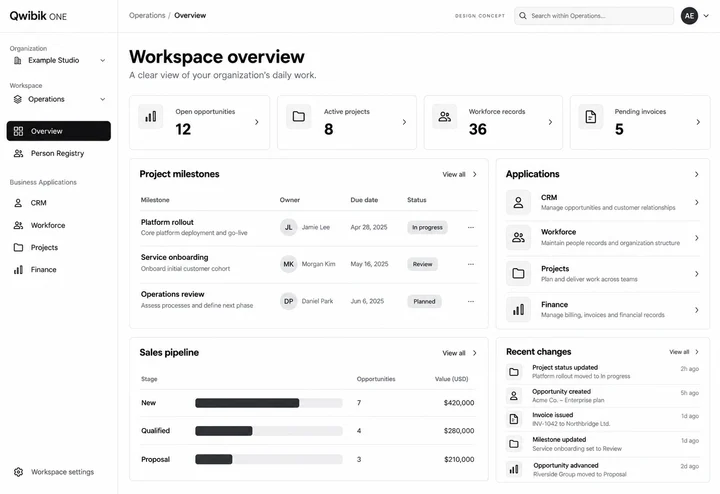Open Workspace settings label
The height and width of the screenshot is (494, 720).
pyautogui.click(x=62, y=472)
